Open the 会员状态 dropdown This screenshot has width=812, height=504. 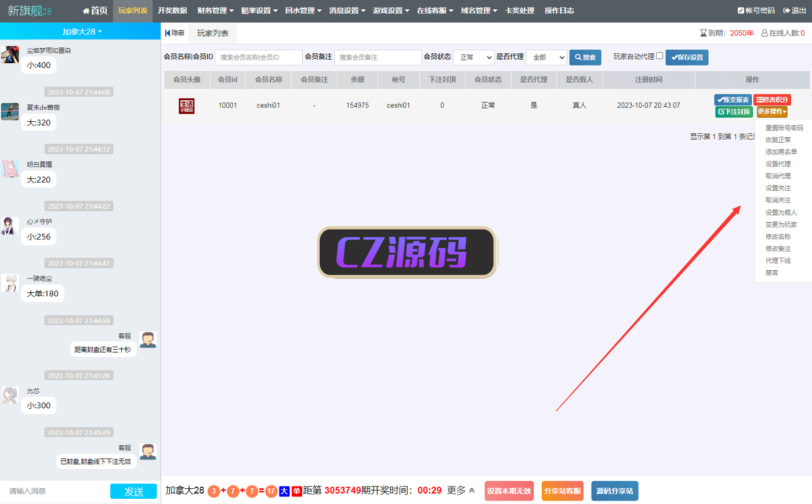[x=473, y=57]
